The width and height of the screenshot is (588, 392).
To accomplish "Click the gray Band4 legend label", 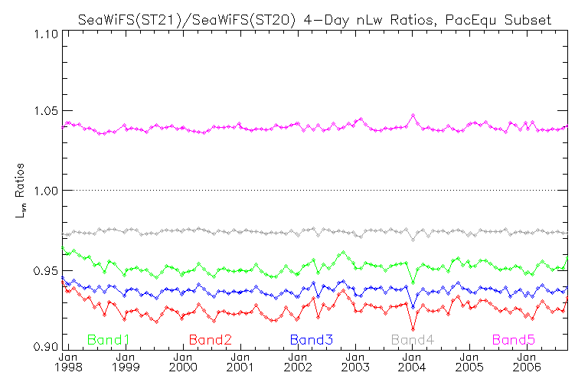I will tap(413, 340).
